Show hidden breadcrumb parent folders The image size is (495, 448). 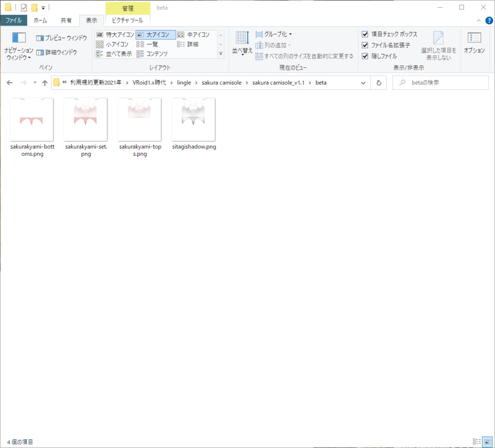click(x=64, y=82)
